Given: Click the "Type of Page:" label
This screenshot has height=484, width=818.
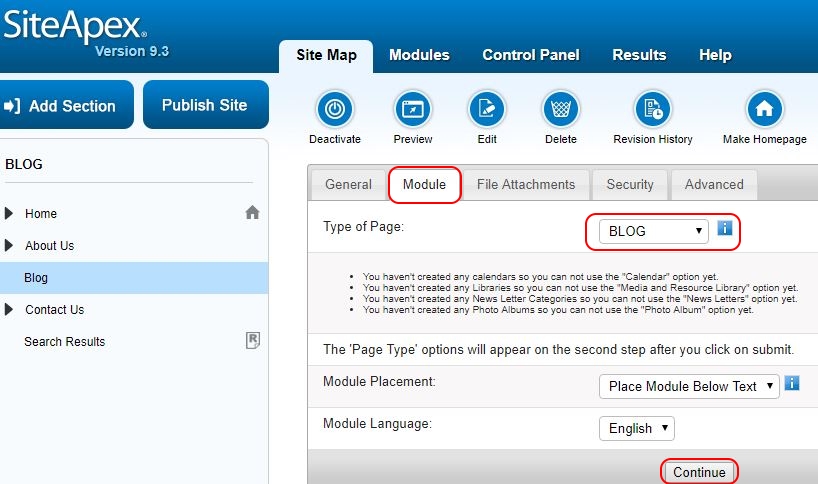Looking at the screenshot, I should [x=363, y=227].
